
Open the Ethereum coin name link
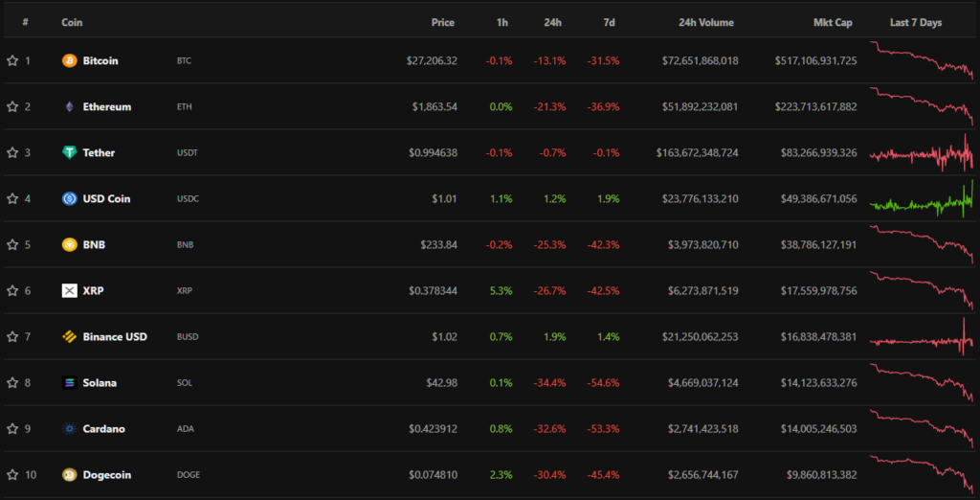(x=106, y=106)
